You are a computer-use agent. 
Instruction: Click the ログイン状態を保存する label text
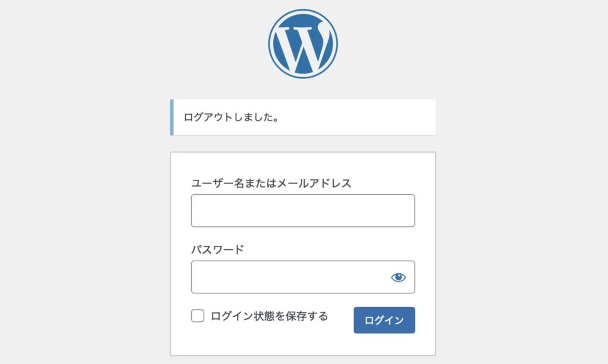(x=269, y=316)
